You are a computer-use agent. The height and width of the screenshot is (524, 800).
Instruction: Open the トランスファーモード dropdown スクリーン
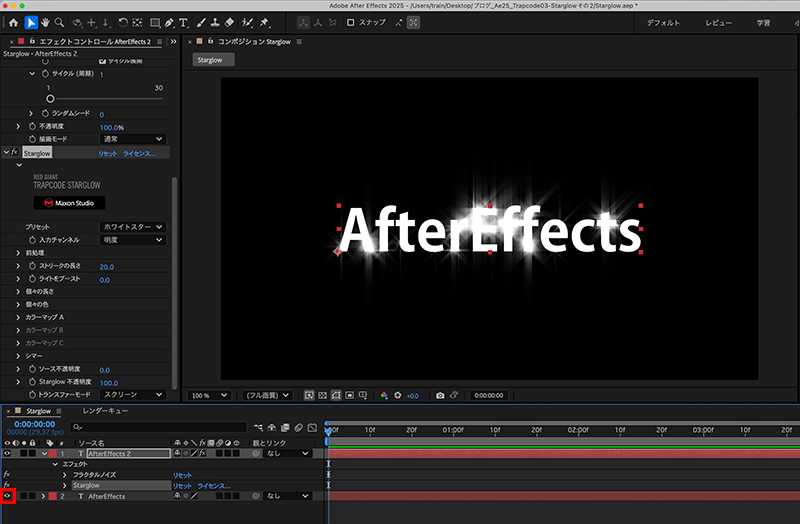[133, 394]
